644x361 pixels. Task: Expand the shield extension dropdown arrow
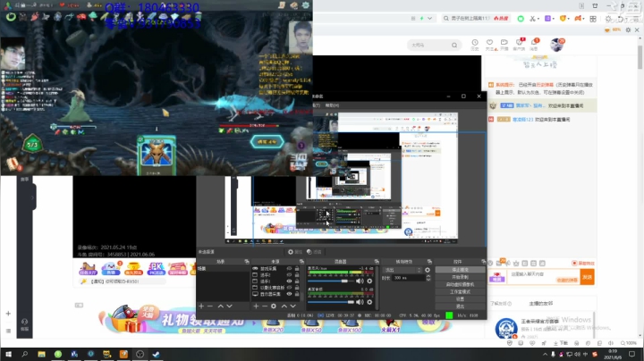tap(569, 19)
